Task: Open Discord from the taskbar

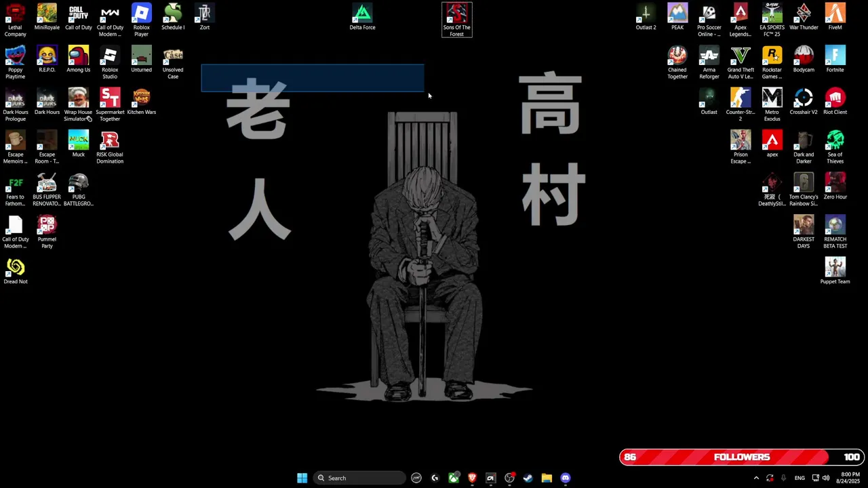Action: click(x=566, y=478)
